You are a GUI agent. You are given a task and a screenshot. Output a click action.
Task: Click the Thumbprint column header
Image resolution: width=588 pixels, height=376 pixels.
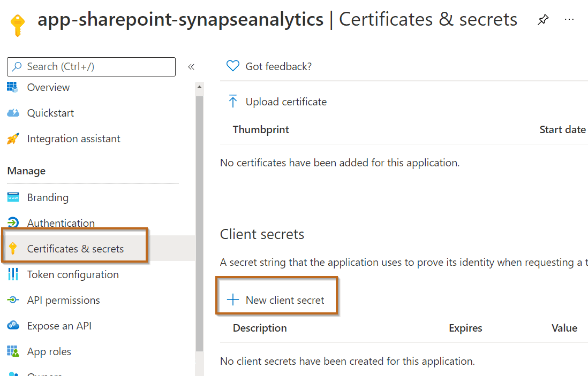click(261, 129)
